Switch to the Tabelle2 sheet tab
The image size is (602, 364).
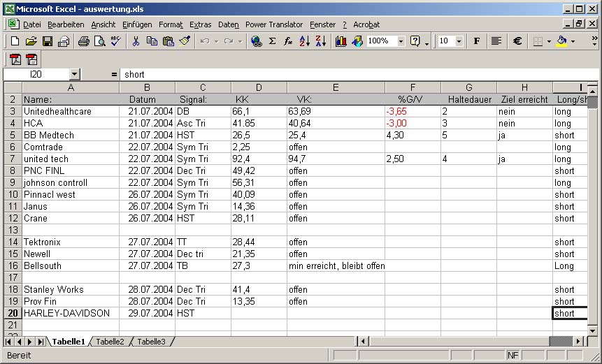[110, 342]
